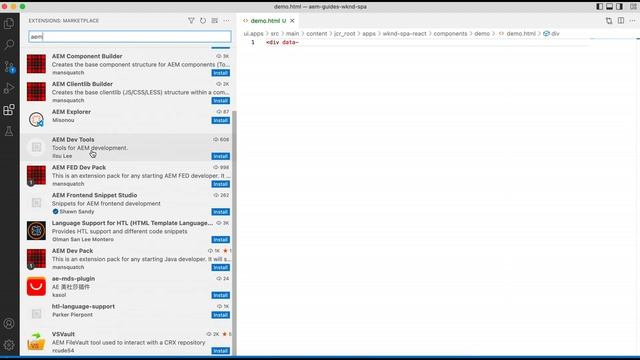Select wknd-spa-react in breadcrumb path
The width and height of the screenshot is (640, 360).
pos(404,34)
